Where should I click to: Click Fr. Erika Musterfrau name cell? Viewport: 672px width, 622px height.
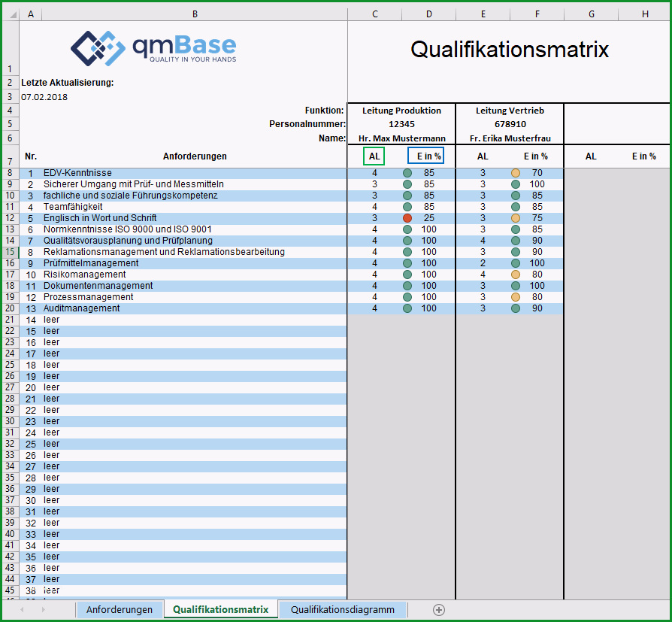510,138
